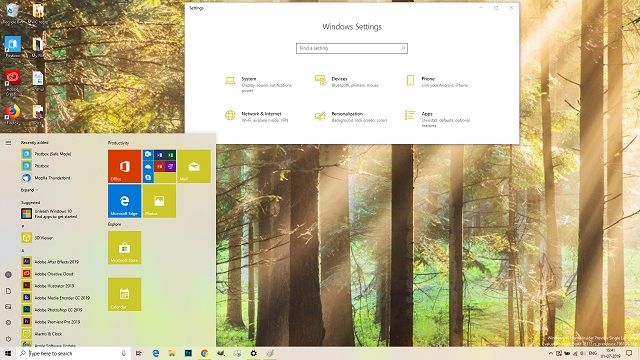Launch the Microsoft Edge tile

coord(124,201)
